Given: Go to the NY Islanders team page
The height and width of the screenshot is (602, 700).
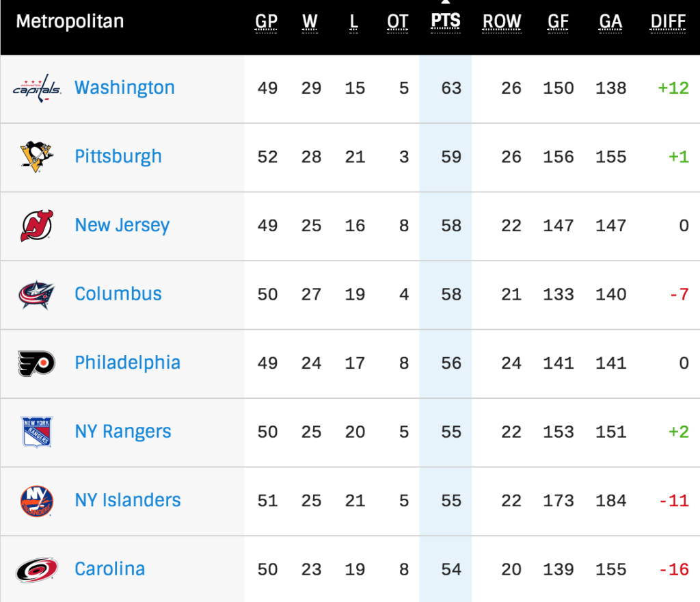Looking at the screenshot, I should click(128, 501).
